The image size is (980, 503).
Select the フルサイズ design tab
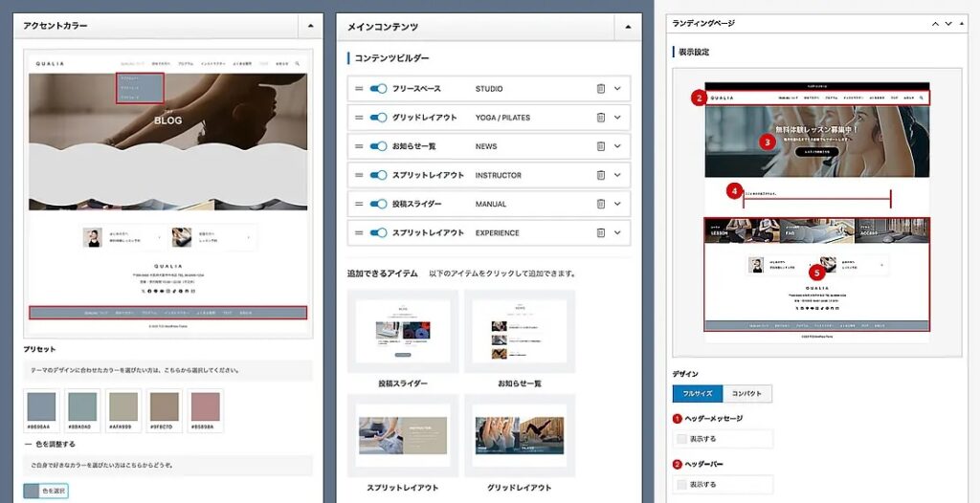point(698,394)
